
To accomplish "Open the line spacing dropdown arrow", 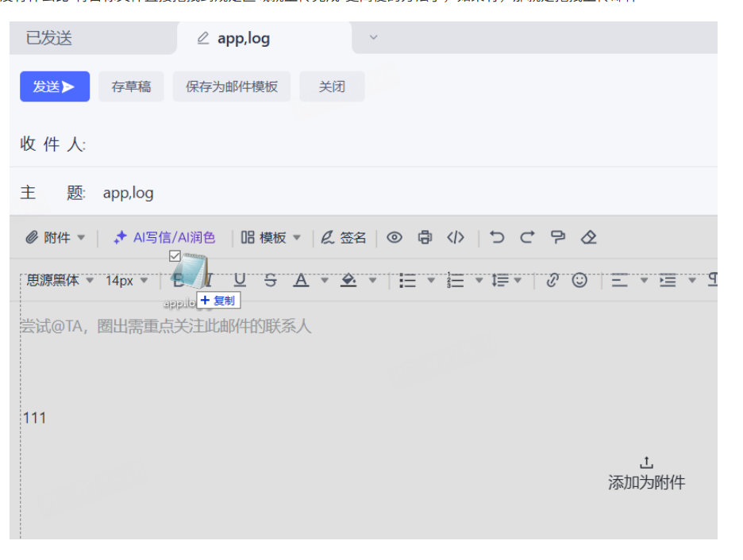I will click(518, 280).
